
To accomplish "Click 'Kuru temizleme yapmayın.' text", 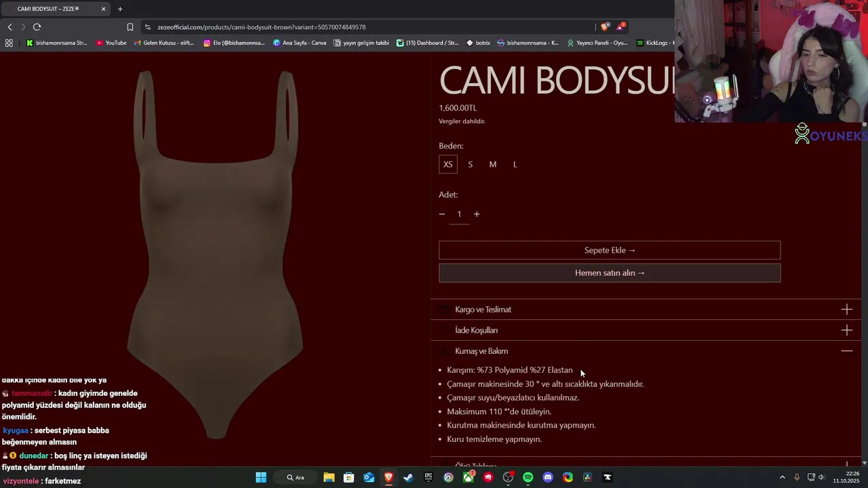I will [494, 439].
